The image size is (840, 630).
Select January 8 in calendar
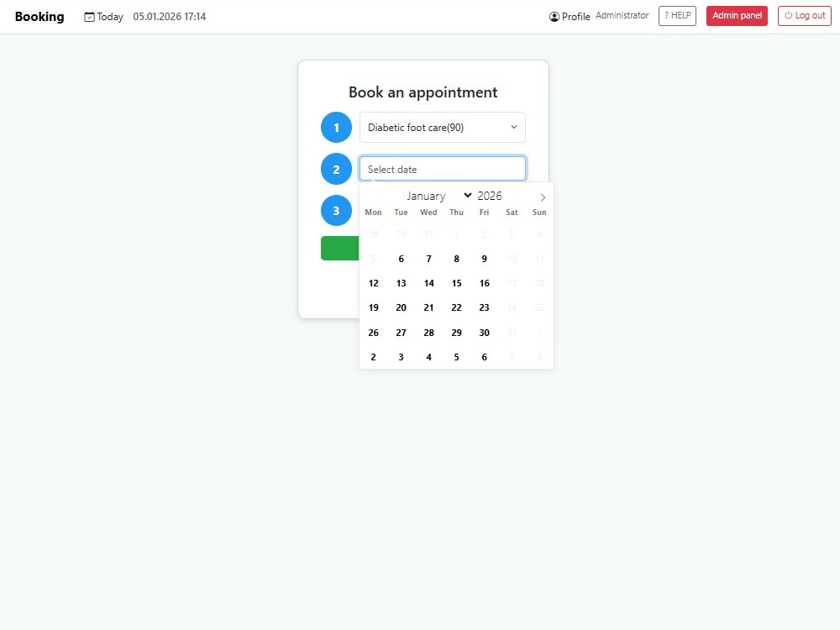click(456, 259)
